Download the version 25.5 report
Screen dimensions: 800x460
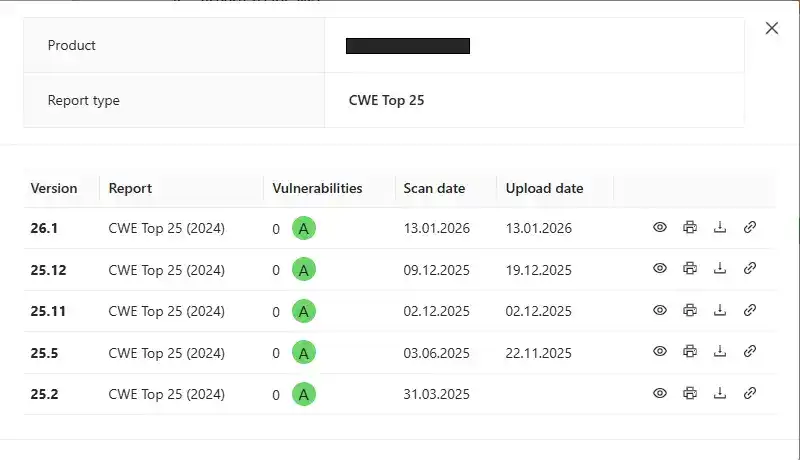tap(720, 352)
